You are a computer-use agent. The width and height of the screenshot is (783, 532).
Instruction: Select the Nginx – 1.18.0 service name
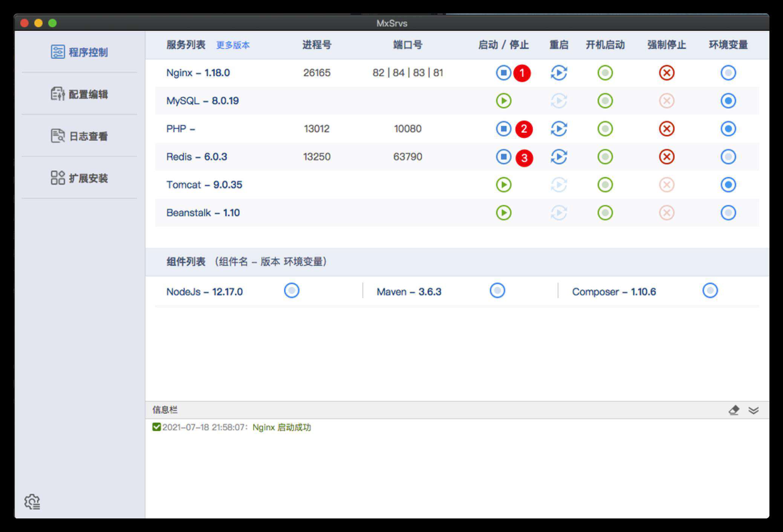tap(198, 73)
